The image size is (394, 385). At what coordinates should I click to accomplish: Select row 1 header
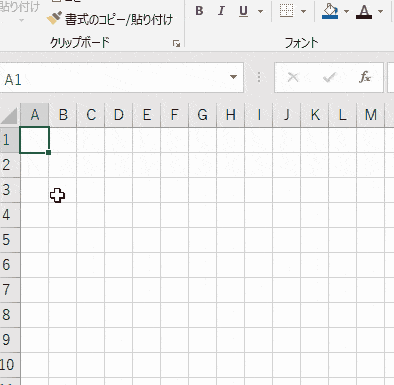[x=10, y=140]
